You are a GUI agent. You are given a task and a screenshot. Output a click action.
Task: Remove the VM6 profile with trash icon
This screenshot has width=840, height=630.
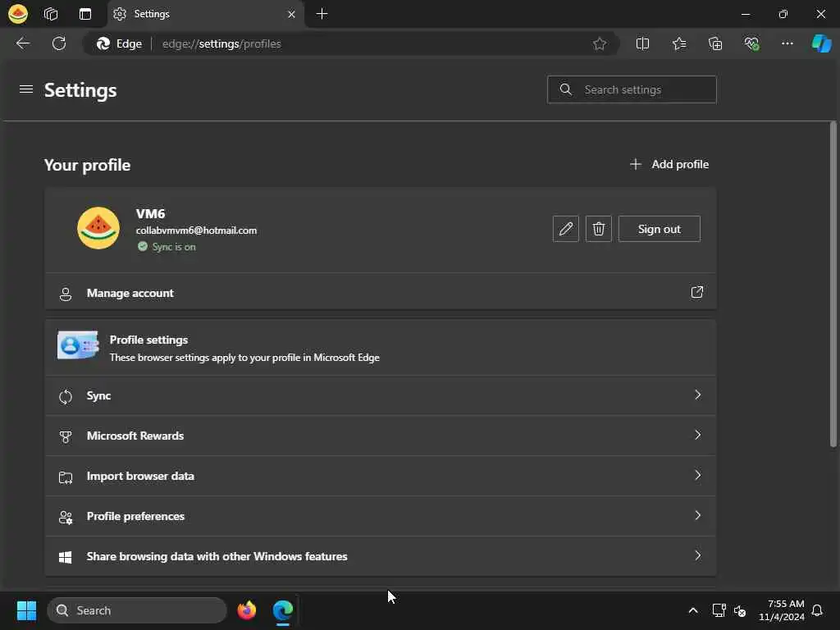tap(598, 229)
